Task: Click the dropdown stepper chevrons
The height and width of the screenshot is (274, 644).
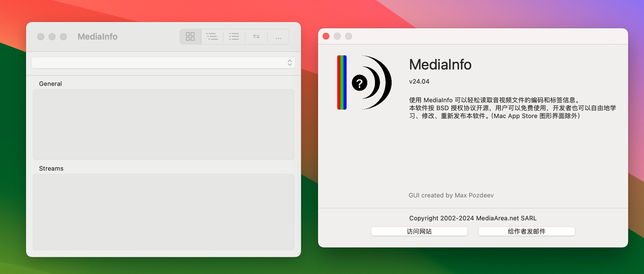Action: coord(289,63)
